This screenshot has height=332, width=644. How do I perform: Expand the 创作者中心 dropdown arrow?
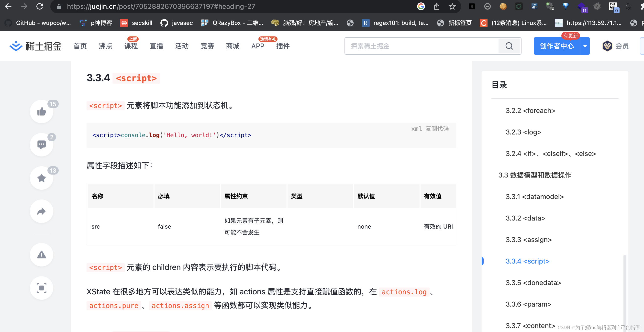pos(585,46)
